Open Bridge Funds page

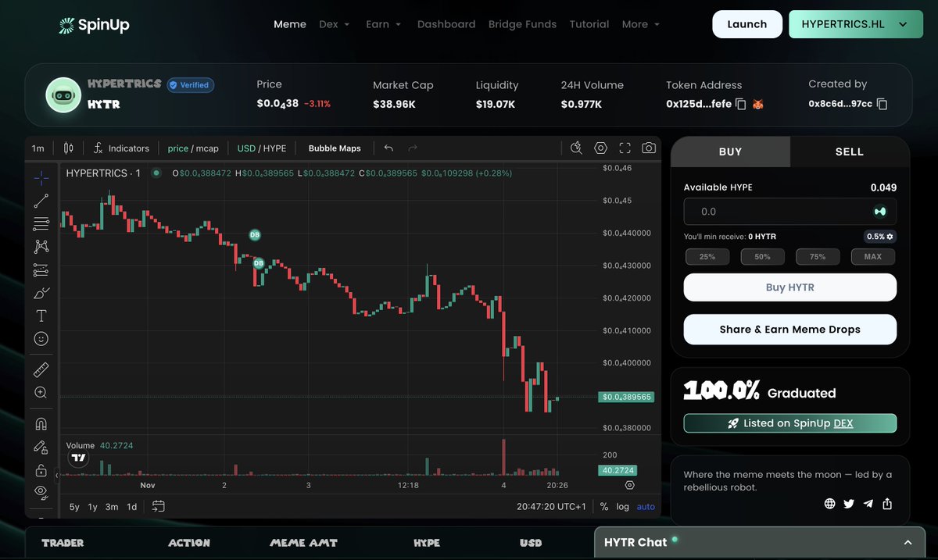click(x=522, y=24)
